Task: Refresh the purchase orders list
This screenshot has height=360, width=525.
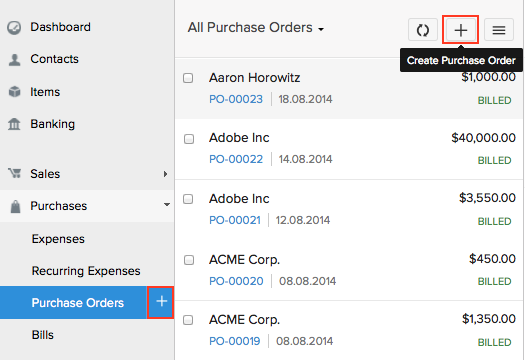Action: (x=423, y=30)
